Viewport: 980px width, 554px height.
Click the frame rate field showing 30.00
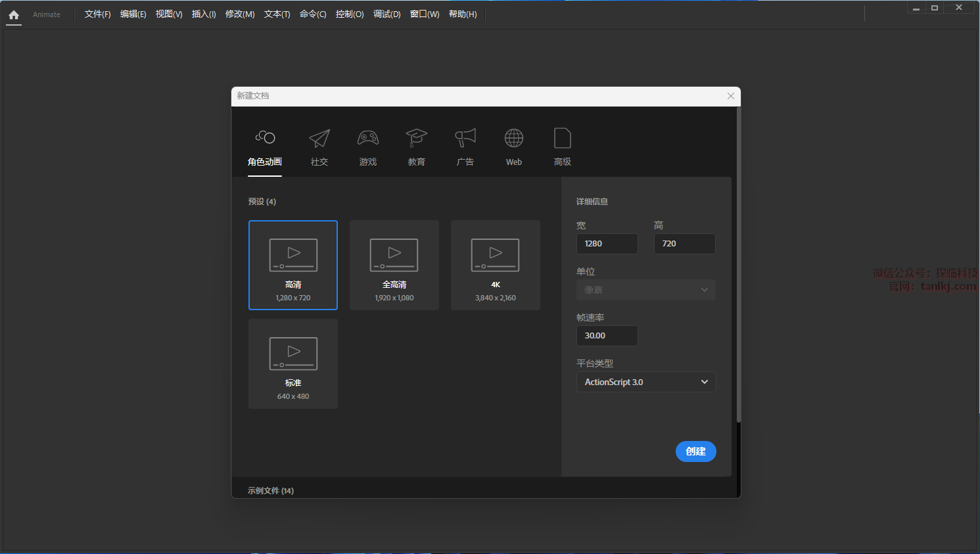pos(607,336)
